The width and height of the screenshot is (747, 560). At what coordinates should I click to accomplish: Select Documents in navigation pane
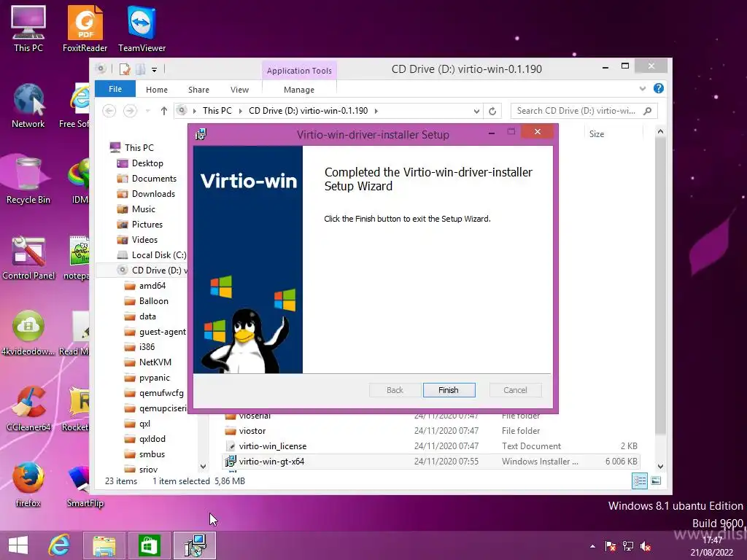pyautogui.click(x=154, y=179)
